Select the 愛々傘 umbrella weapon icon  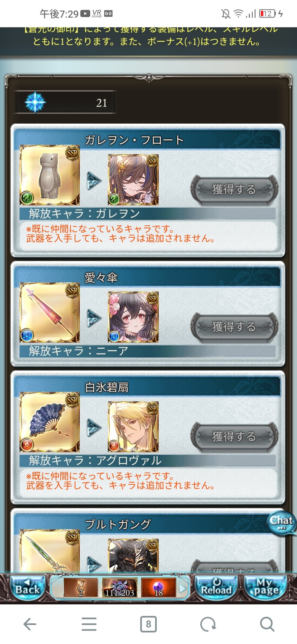coord(50,312)
